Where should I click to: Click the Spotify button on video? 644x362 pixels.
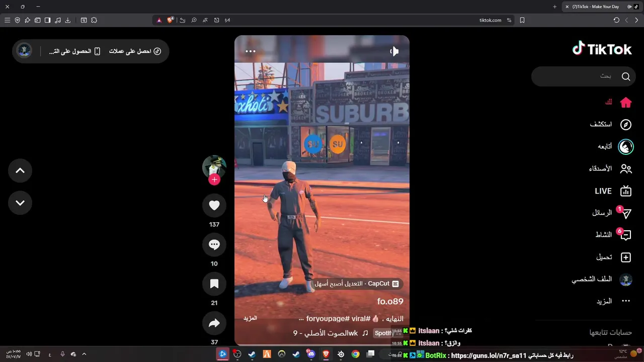(x=387, y=333)
